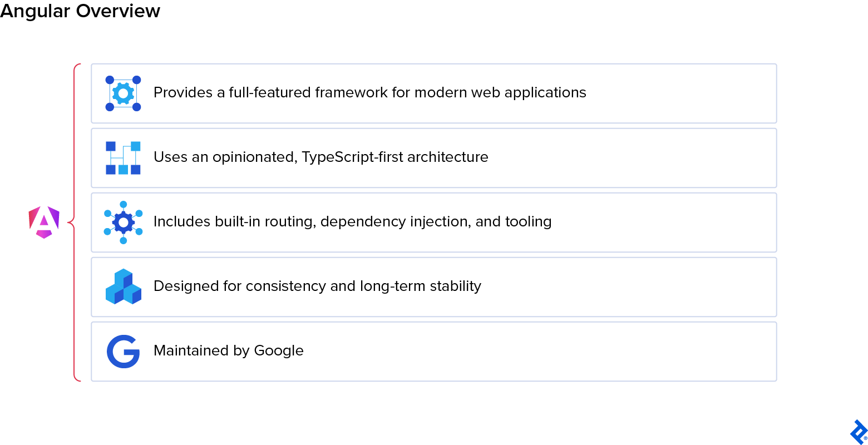
Task: Click the stacked blue cubes icon
Action: pyautogui.click(x=123, y=286)
